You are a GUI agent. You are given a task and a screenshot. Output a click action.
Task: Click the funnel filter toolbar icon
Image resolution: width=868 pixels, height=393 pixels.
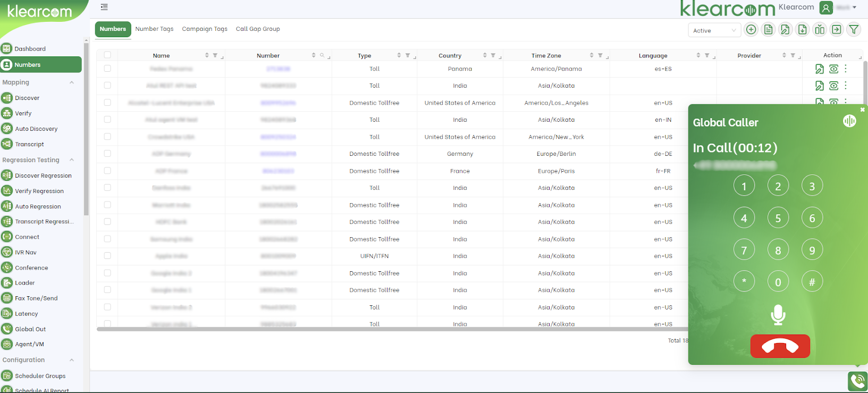[x=854, y=30]
